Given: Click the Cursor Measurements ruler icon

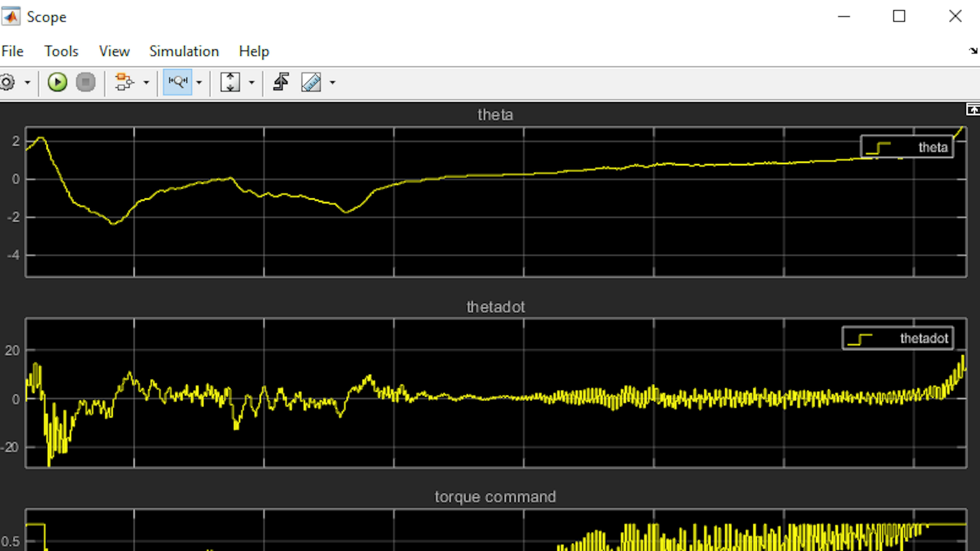Looking at the screenshot, I should [311, 82].
